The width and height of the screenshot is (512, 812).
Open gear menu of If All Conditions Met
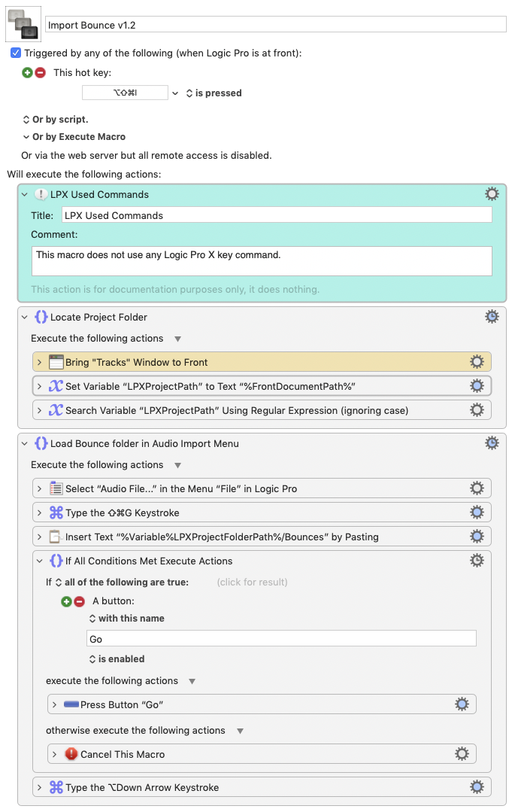(477, 561)
